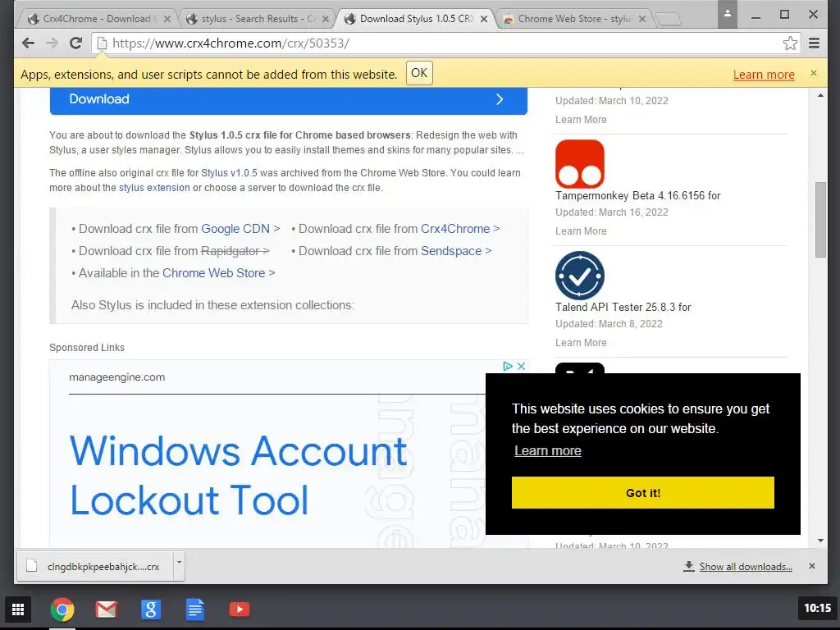Go back using the browser back arrow
Viewport: 840px width, 630px height.
coord(29,43)
